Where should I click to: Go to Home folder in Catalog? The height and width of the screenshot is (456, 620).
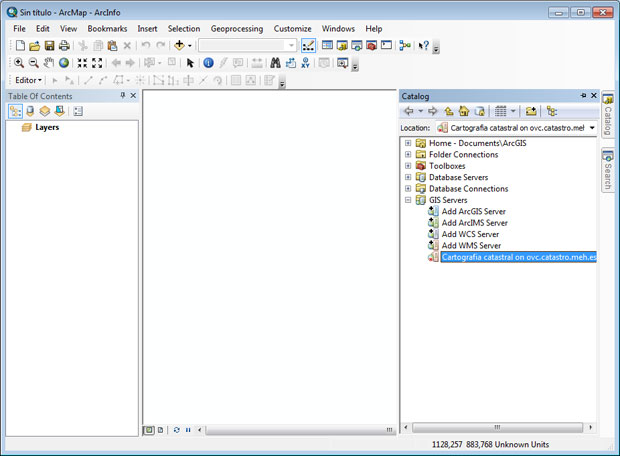pos(464,112)
